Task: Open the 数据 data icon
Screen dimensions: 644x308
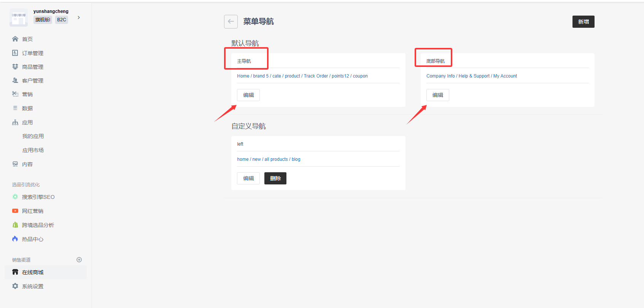Action: click(x=15, y=108)
